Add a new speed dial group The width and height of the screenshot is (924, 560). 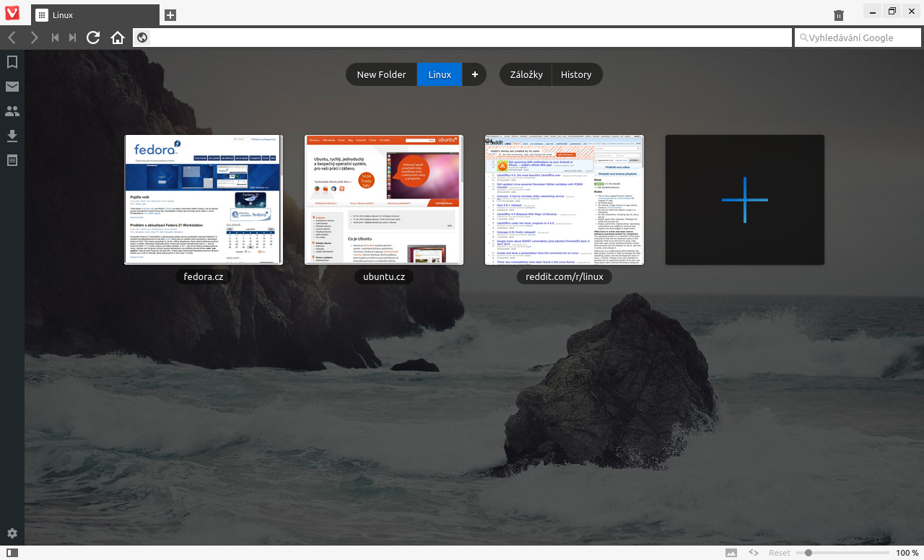point(474,74)
